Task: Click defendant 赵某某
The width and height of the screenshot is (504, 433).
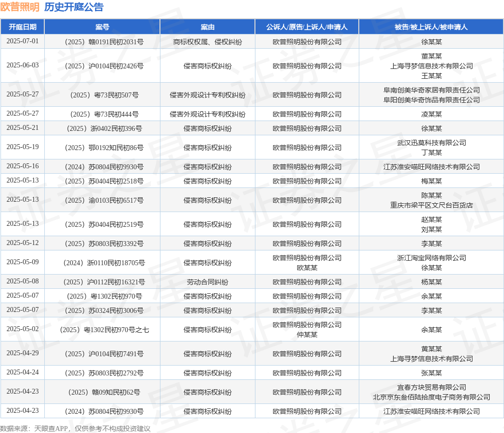Action: pos(432,220)
